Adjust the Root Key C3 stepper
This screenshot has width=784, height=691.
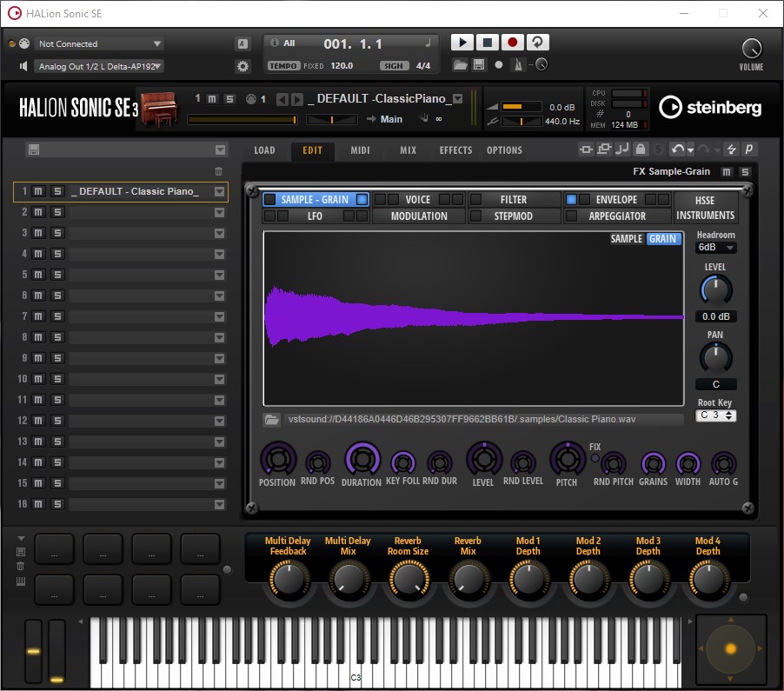729,415
